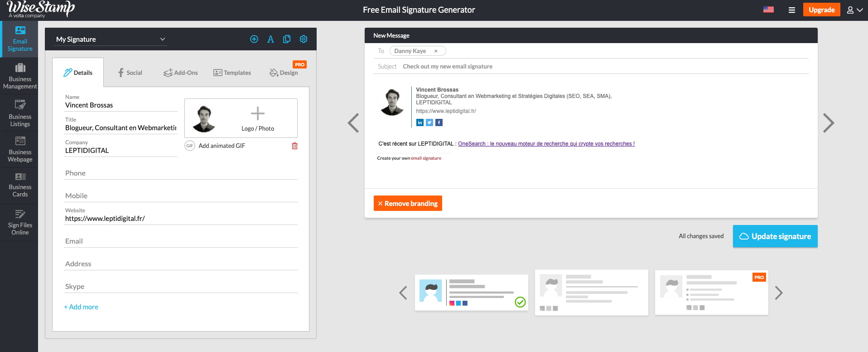This screenshot has height=352, width=868.
Task: Delete photo with red trash icon
Action: [294, 146]
